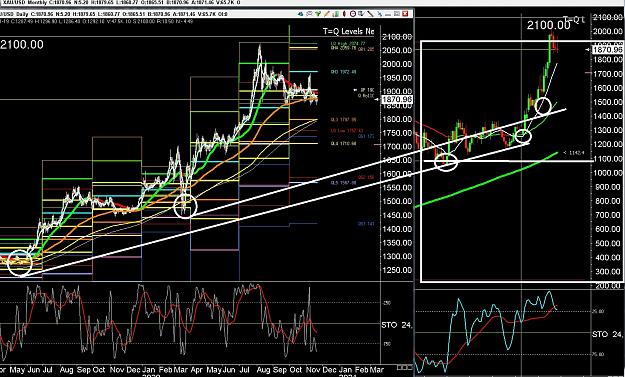The height and width of the screenshot is (377, 625).
Task: Open the green bar chart icon
Action: (336, 14)
